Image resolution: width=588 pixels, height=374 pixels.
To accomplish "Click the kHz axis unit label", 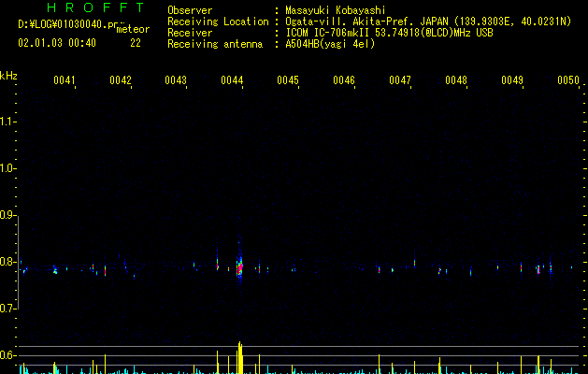I will (8, 76).
